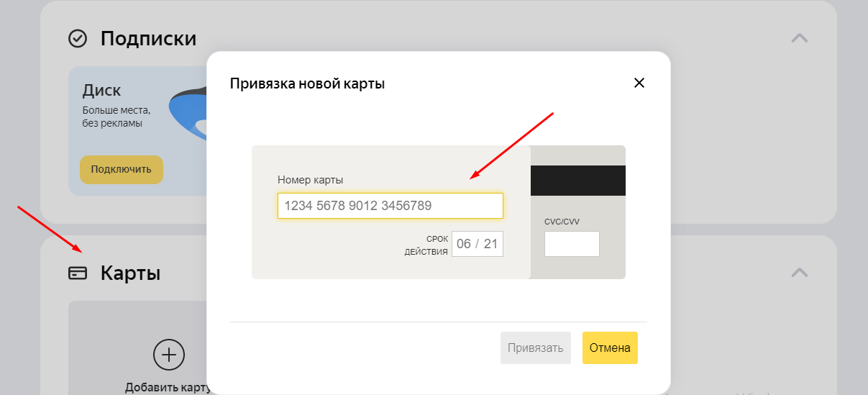Focus the card number input field
Viewport: 868px width, 395px height.
[390, 205]
